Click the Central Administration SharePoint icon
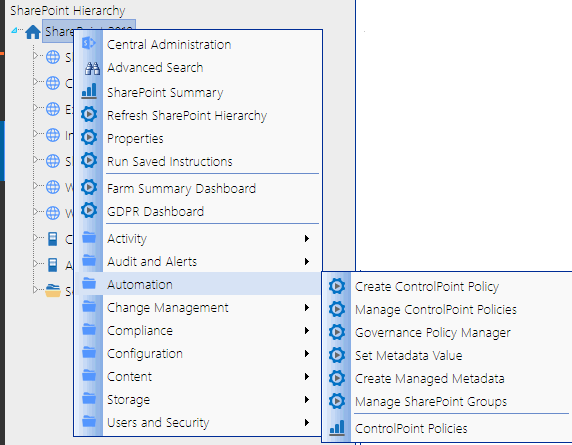The image size is (572, 445). 89,43
